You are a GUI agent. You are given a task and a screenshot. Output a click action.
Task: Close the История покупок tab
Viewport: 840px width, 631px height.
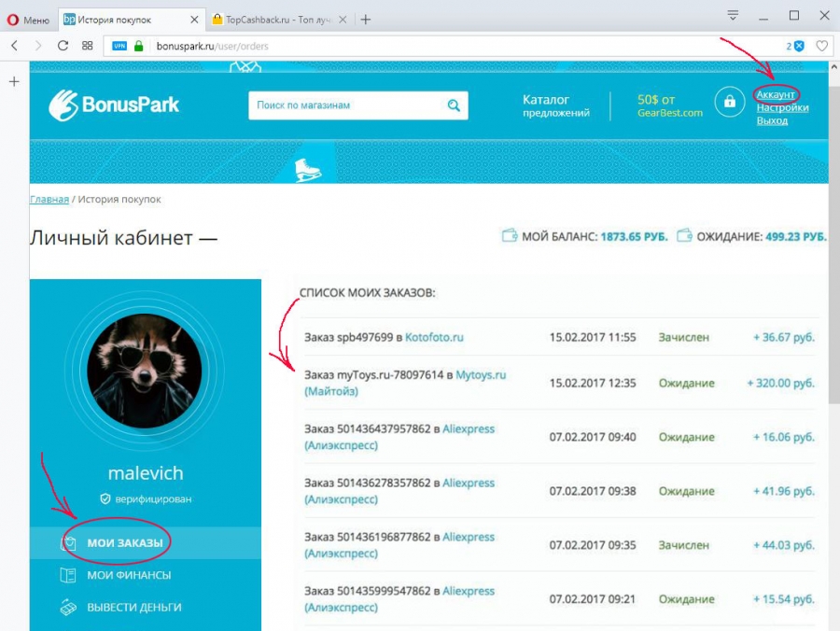(x=194, y=20)
